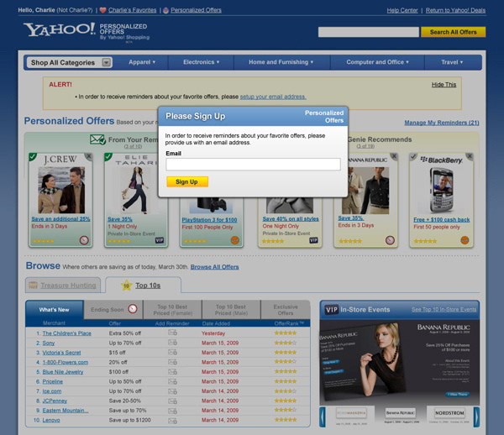This screenshot has width=504, height=435.
Task: Select Top 10 Best Priced (Female) tab
Action: (x=172, y=310)
